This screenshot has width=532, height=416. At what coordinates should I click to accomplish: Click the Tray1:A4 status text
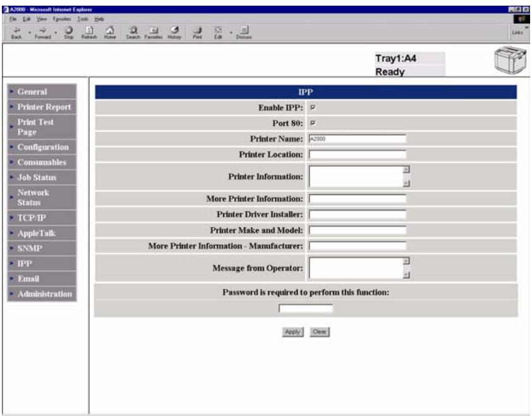point(396,58)
